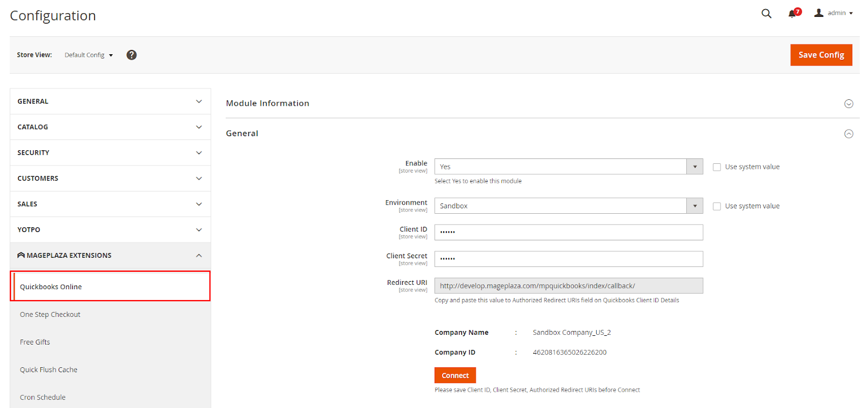The width and height of the screenshot is (868, 408).
Task: Expand the Yotpo section chevron
Action: [199, 230]
